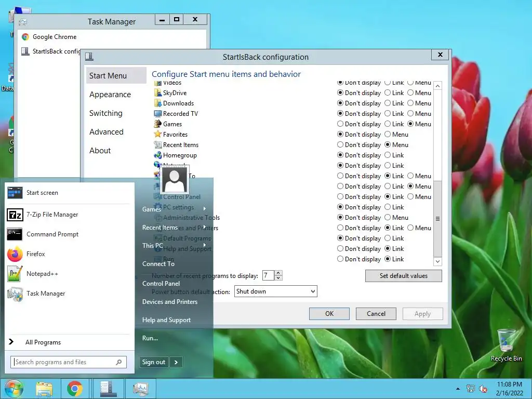Click the taskbar clock

coord(509,389)
